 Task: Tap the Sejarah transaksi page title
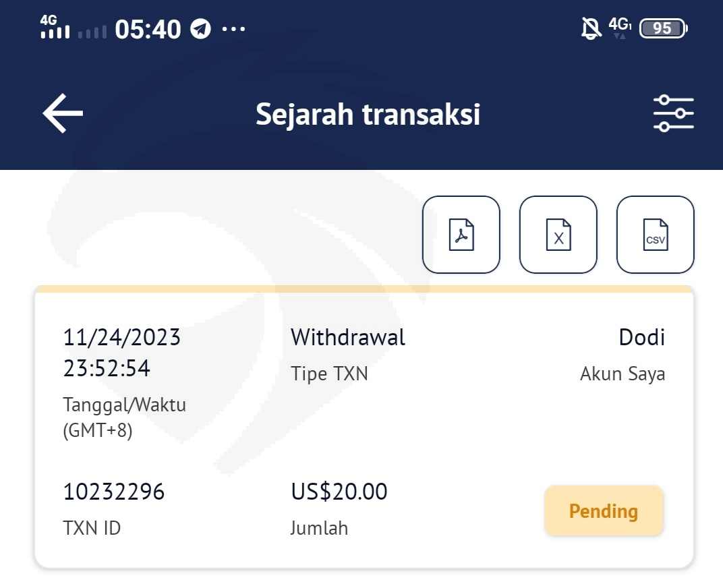pyautogui.click(x=368, y=114)
